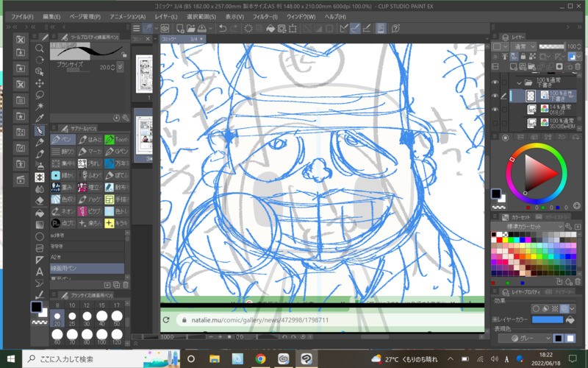Select the ペン sub tool
The width and height of the screenshot is (588, 368).
(x=63, y=140)
